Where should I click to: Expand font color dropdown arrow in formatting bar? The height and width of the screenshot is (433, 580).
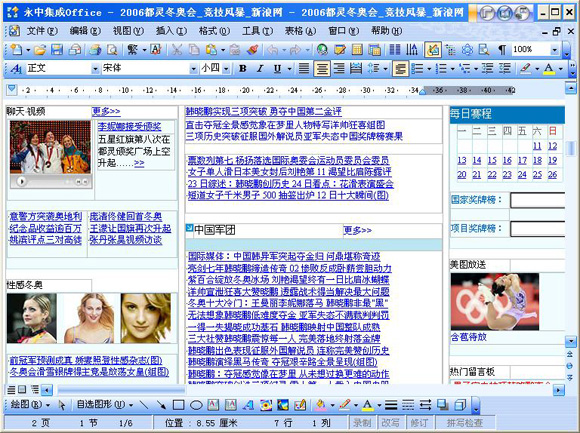561,69
